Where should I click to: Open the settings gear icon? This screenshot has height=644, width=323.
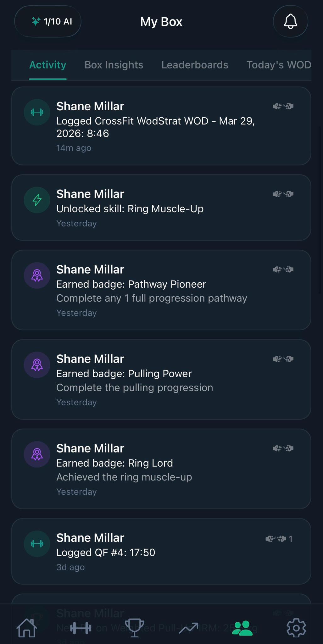tap(296, 628)
